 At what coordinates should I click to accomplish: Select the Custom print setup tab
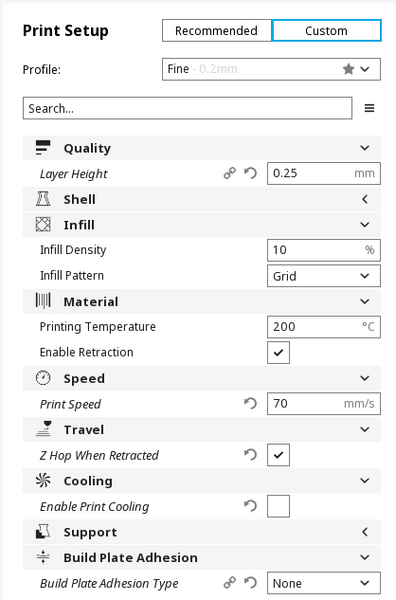point(326,31)
